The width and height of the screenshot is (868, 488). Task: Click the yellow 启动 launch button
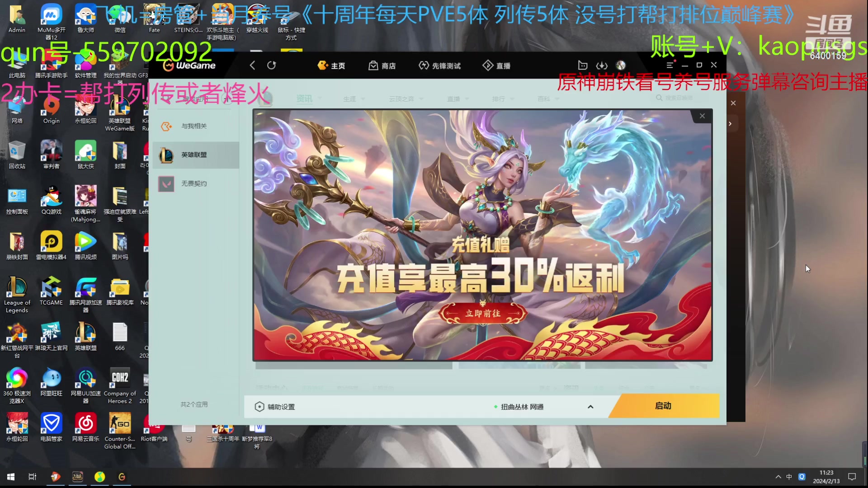[x=663, y=406]
